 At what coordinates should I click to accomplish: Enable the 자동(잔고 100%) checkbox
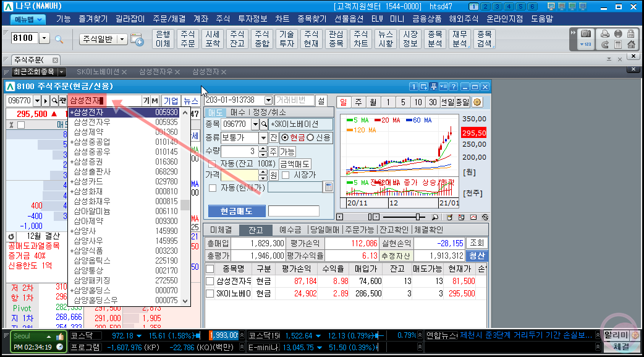pyautogui.click(x=213, y=164)
